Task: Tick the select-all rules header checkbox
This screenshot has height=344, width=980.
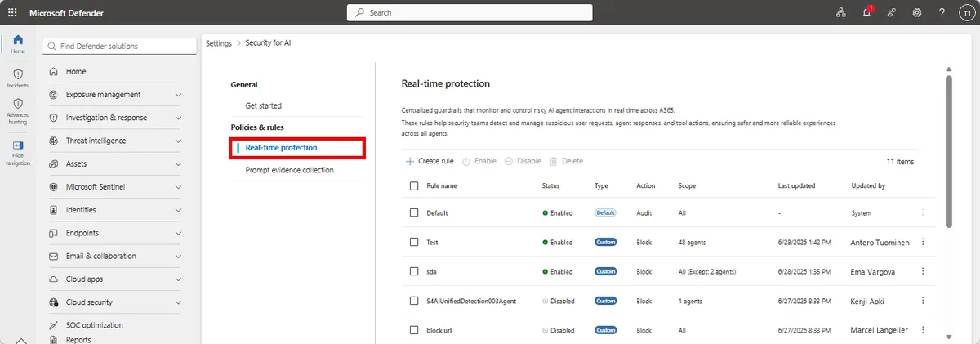Action: (x=414, y=185)
